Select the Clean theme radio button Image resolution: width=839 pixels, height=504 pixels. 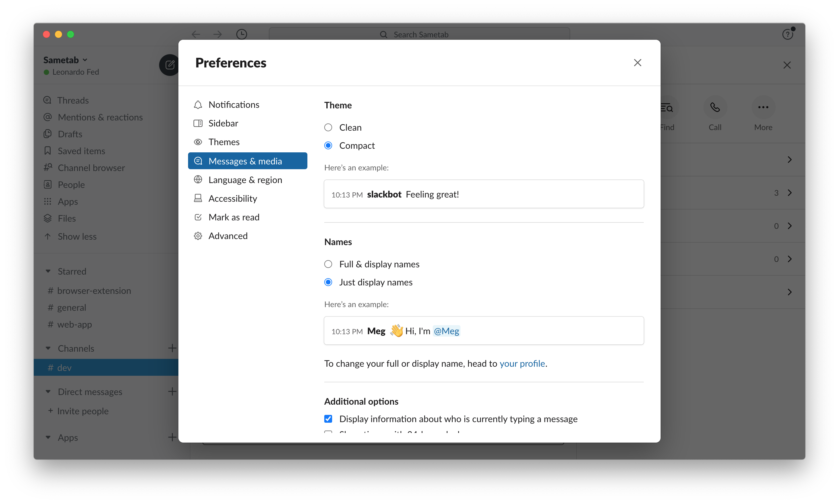[328, 127]
